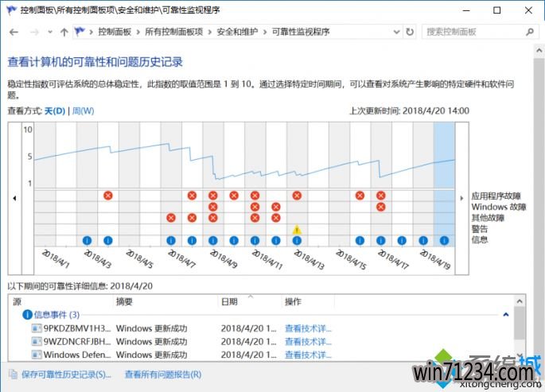Image resolution: width=545 pixels, height=392 pixels.
Task: Go to 所有控制面板项 in the breadcrumb
Action: 173,32
